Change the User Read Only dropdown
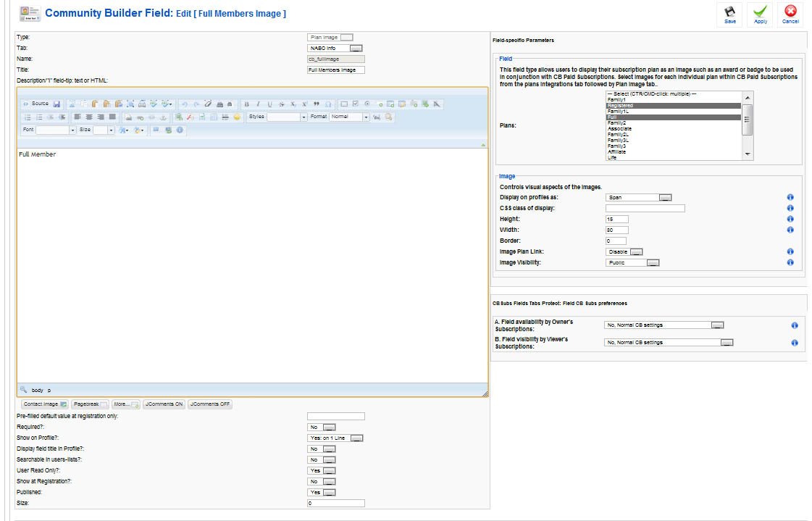 click(322, 471)
